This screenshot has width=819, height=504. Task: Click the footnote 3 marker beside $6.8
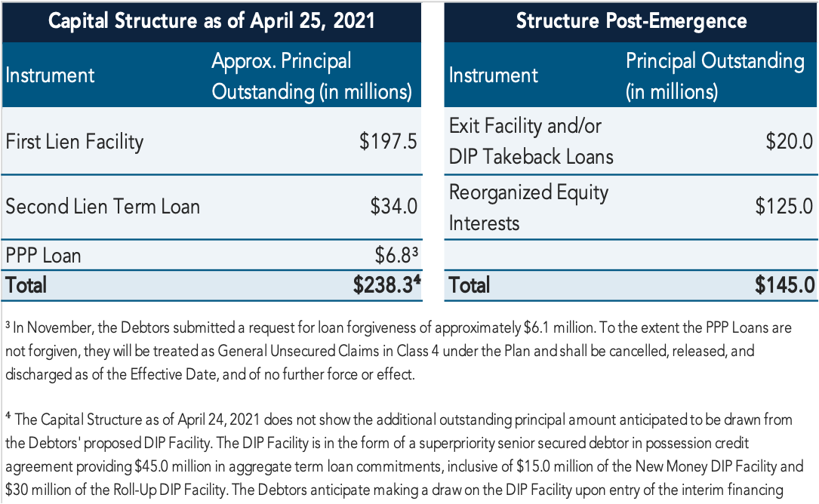pos(415,252)
